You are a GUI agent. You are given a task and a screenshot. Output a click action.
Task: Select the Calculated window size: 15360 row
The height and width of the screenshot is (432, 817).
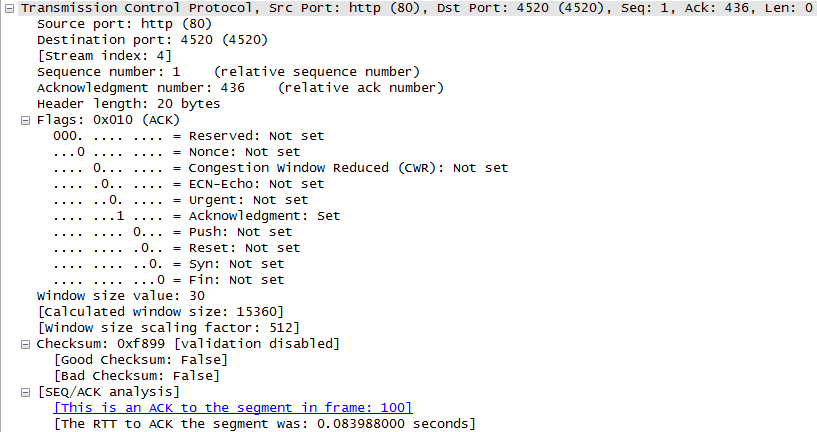(x=160, y=312)
